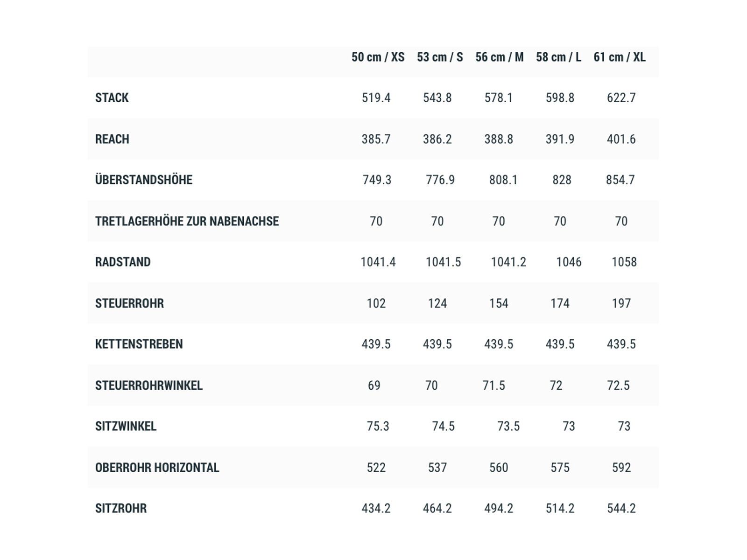Click the 56 cm / M column header
747x560 pixels.
pyautogui.click(x=499, y=57)
